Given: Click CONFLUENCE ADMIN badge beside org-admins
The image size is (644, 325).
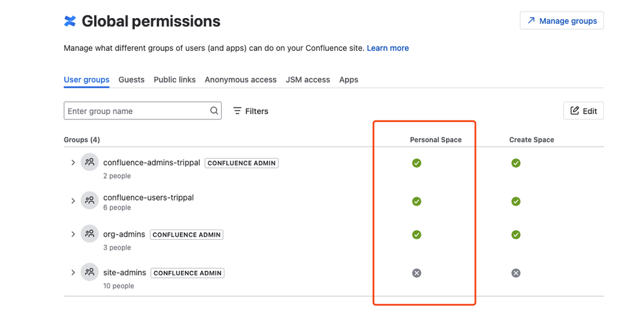Looking at the screenshot, I should click(186, 235).
